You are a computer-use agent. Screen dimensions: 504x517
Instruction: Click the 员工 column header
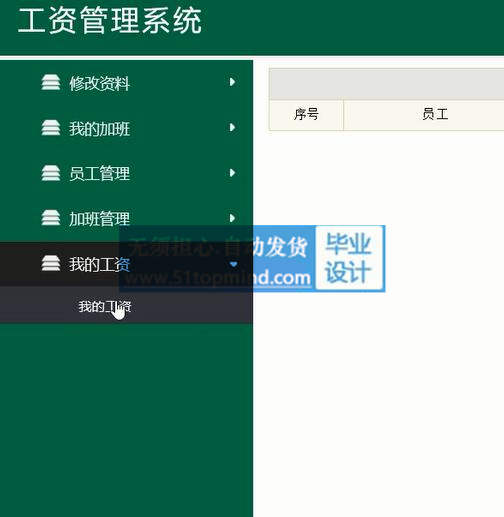[x=435, y=114]
